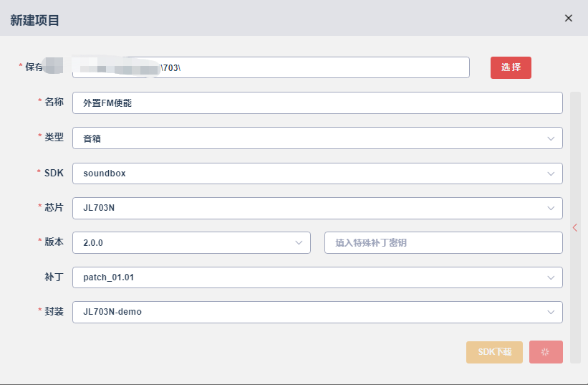The image size is (588, 385).
Task: Open the SDK combo box showing soundbox
Action: 317,174
